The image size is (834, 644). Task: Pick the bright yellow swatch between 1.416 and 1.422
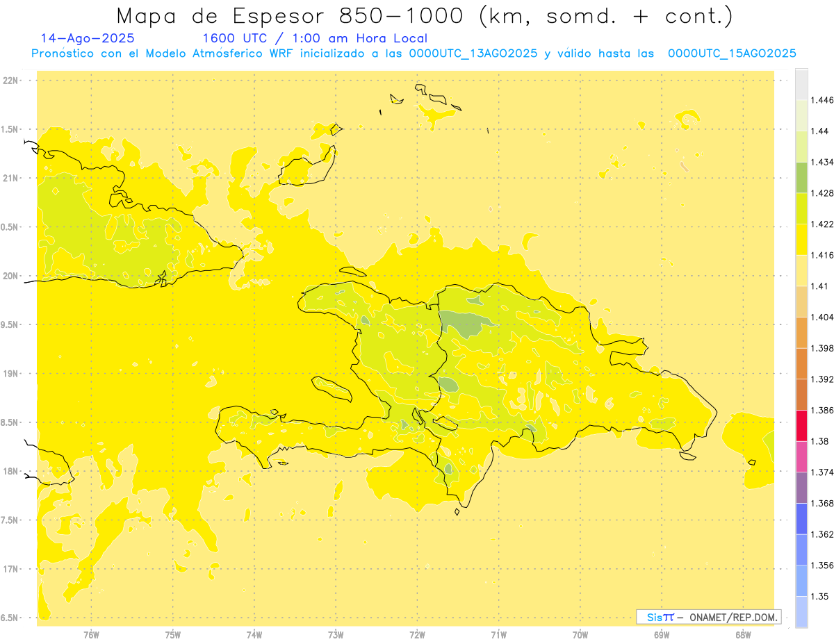[801, 240]
